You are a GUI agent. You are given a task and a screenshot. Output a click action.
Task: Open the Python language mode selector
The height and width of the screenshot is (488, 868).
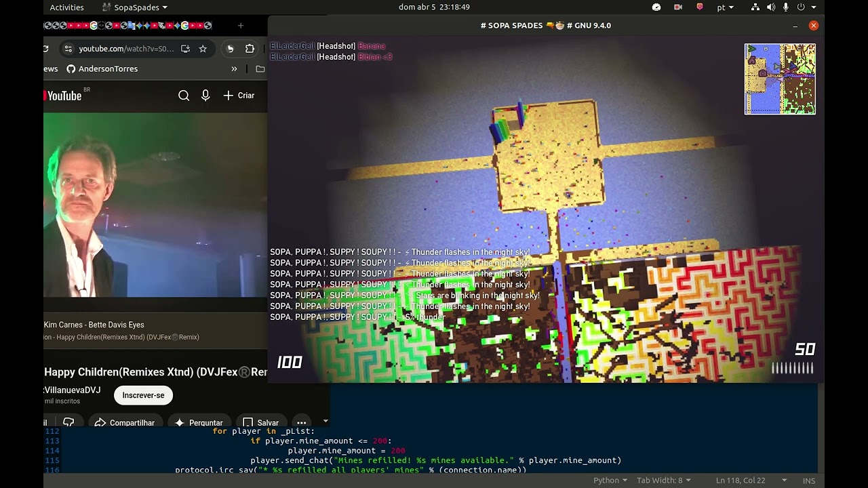pyautogui.click(x=610, y=481)
